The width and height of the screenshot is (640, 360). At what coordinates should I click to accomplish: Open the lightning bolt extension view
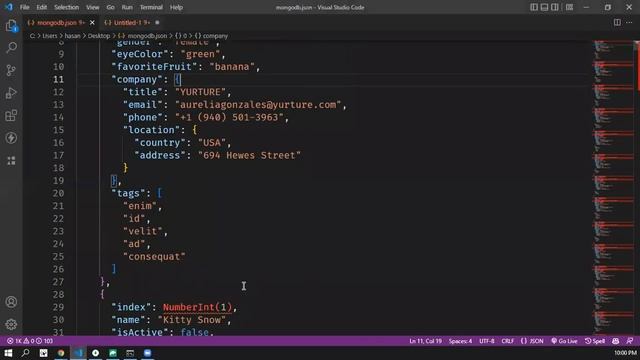[x=11, y=138]
